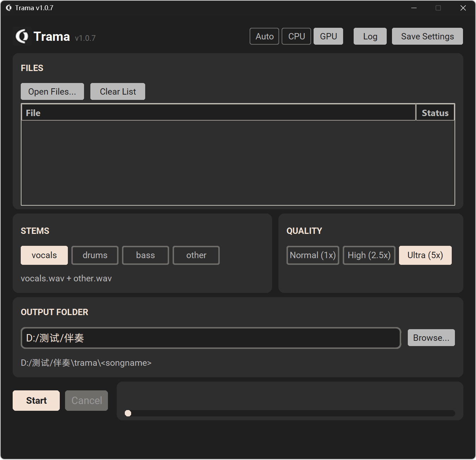Toggle the drums stem
The width and height of the screenshot is (476, 460).
95,255
